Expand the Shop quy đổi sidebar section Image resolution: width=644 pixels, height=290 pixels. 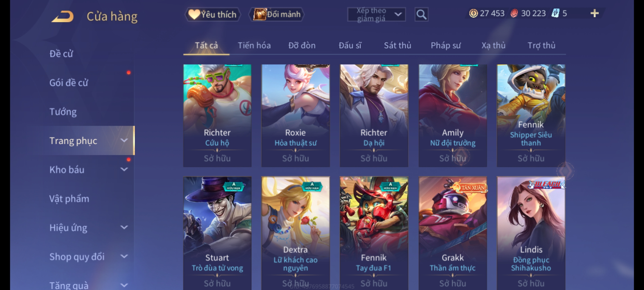pos(124,256)
